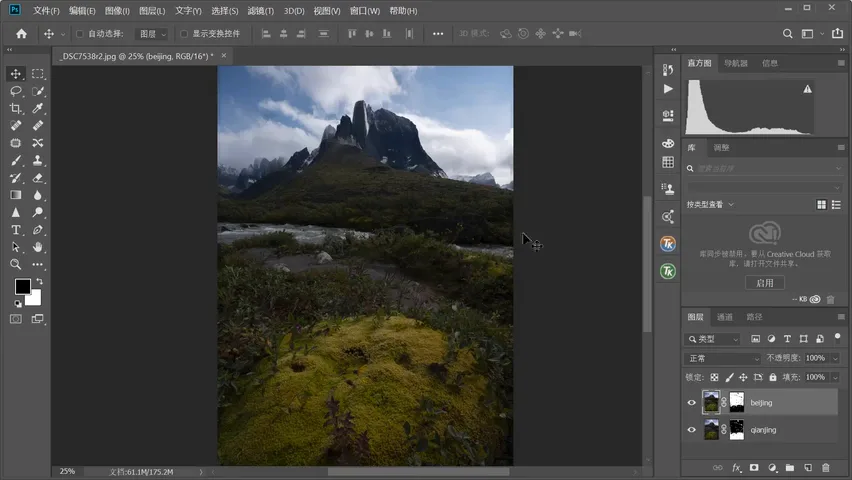Open the 类型 layer filter dropdown
The width and height of the screenshot is (852, 480).
pos(713,339)
